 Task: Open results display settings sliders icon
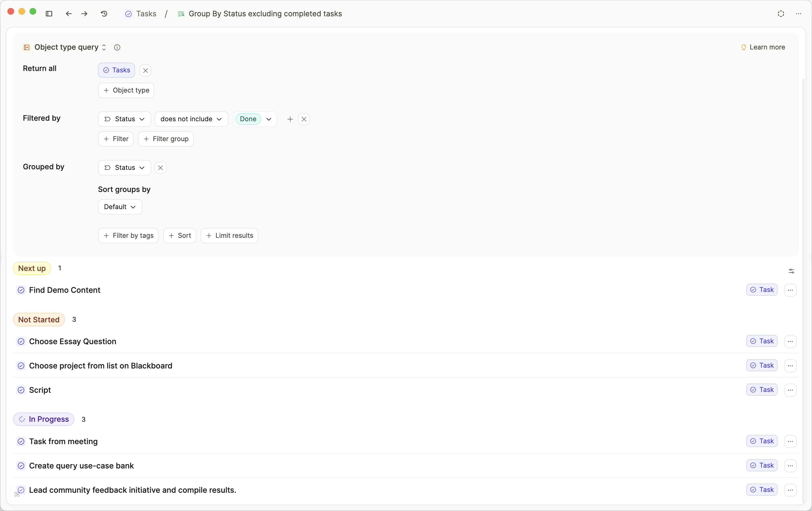(791, 271)
